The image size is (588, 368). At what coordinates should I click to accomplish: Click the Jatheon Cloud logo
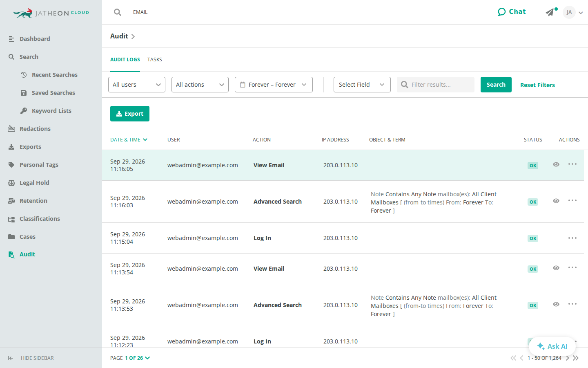tap(51, 13)
